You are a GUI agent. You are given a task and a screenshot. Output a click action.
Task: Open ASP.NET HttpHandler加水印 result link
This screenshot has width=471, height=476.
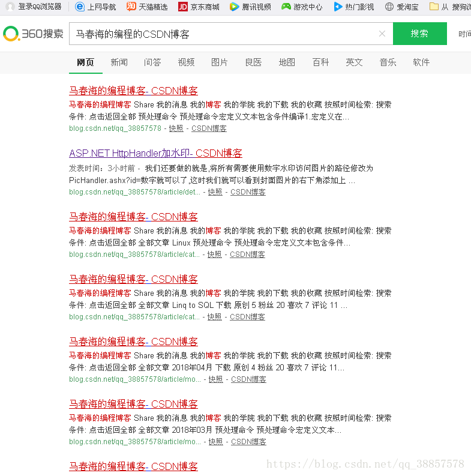pos(155,153)
